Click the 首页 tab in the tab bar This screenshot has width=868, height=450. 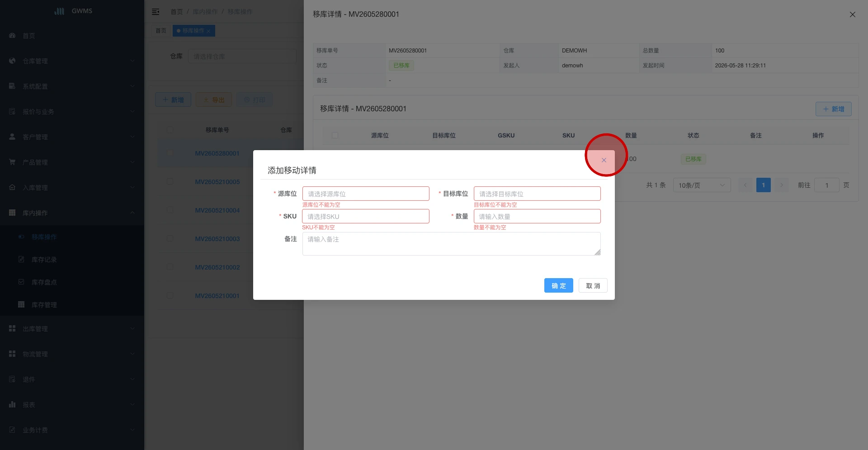[161, 31]
